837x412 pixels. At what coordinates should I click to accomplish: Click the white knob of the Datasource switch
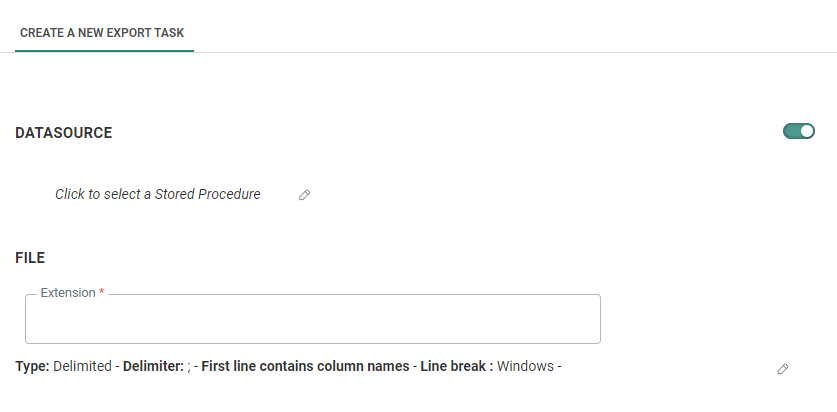point(807,131)
